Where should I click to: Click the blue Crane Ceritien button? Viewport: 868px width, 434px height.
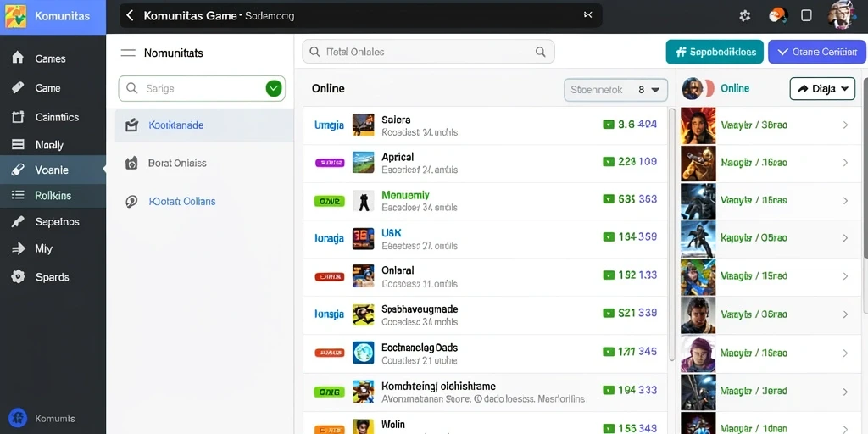click(x=816, y=52)
